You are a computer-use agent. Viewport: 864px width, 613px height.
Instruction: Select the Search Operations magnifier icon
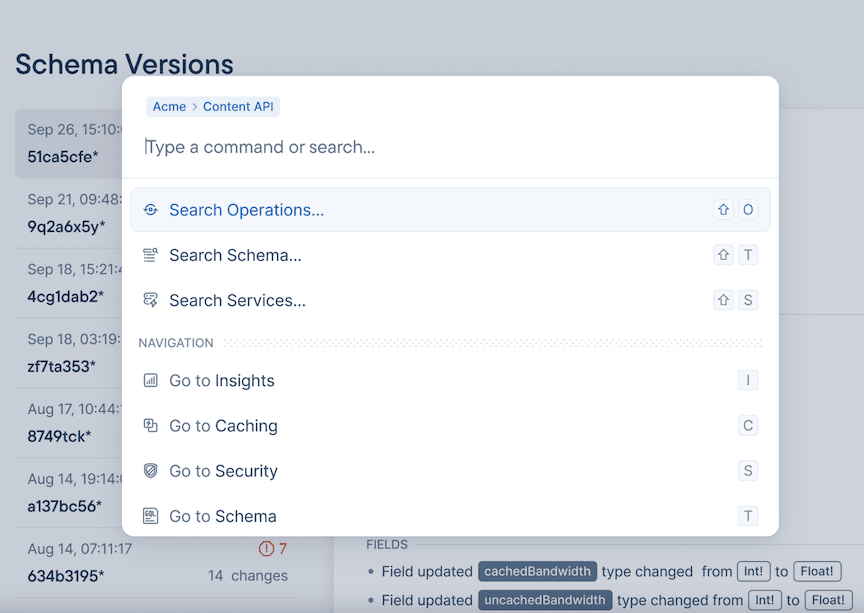point(150,210)
